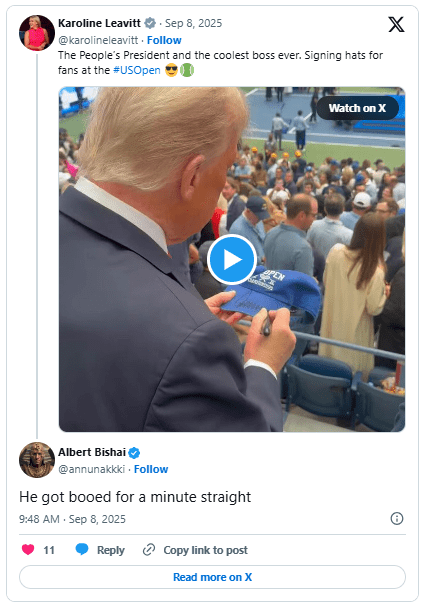Viewport: 422px width, 610px height.
Task: Click Read more on X button
Action: pyautogui.click(x=212, y=577)
